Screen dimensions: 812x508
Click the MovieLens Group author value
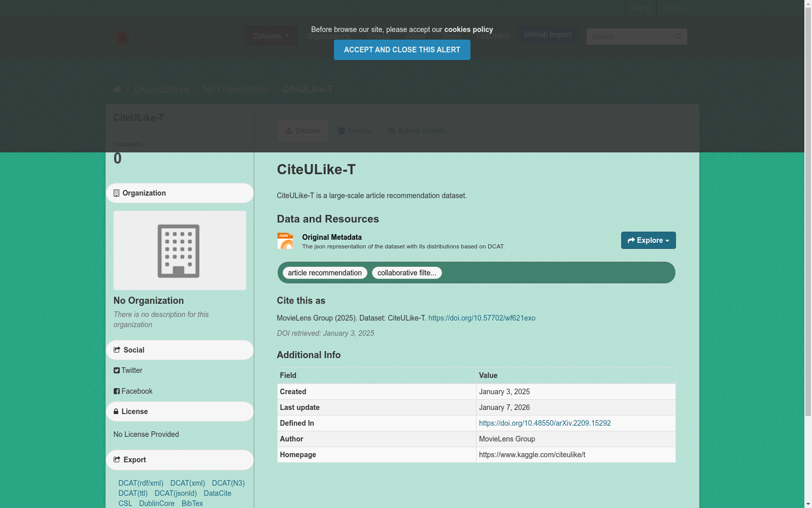[x=507, y=439]
